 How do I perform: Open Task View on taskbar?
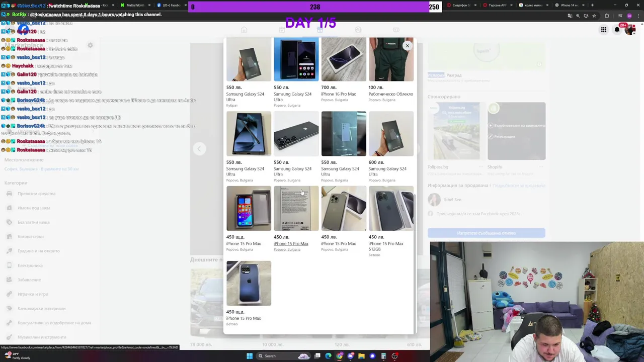coord(317,356)
